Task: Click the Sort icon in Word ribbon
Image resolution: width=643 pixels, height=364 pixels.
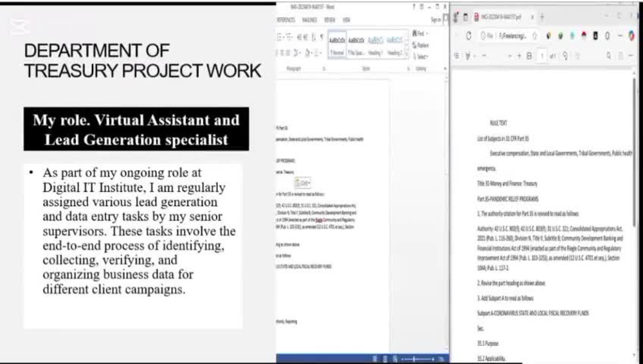Action: click(x=314, y=37)
